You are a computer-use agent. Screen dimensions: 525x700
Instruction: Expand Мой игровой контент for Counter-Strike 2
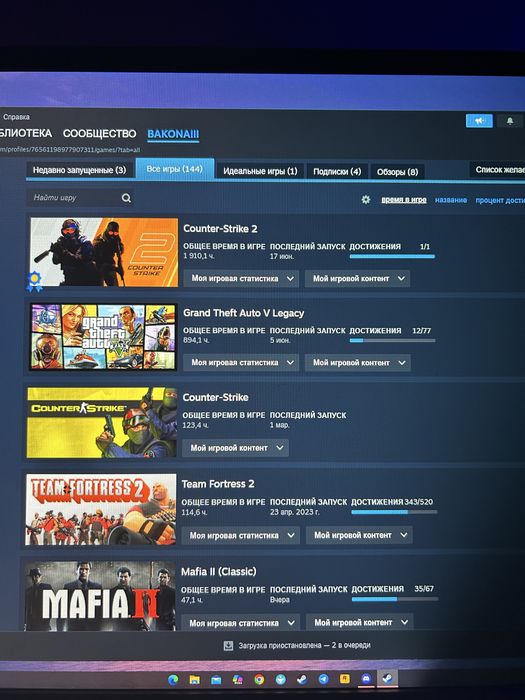[x=357, y=278]
